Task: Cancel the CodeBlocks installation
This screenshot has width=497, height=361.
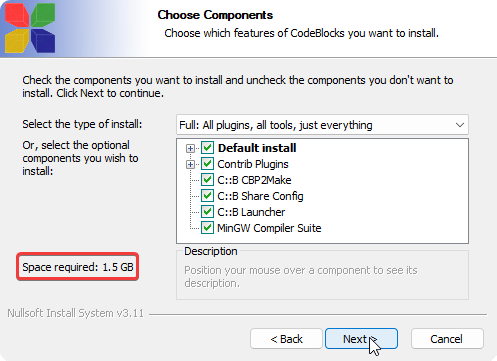Action: 447,339
